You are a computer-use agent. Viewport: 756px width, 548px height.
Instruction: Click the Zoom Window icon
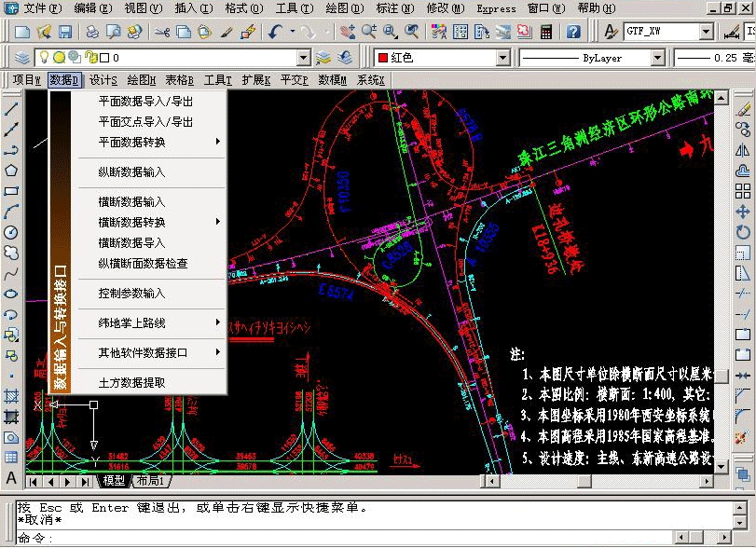(x=390, y=32)
